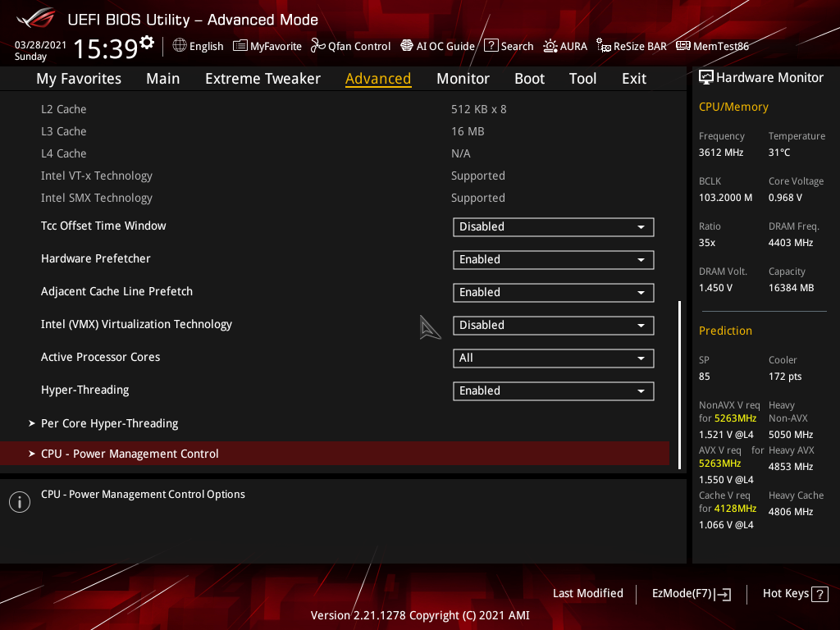Click the 35x ratio value
This screenshot has height=630, width=840.
click(x=706, y=243)
